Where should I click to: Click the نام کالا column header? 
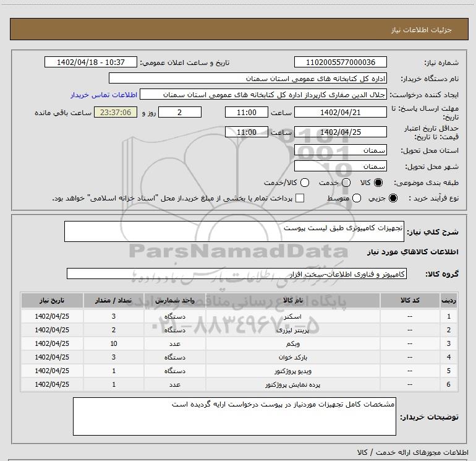pos(293,300)
